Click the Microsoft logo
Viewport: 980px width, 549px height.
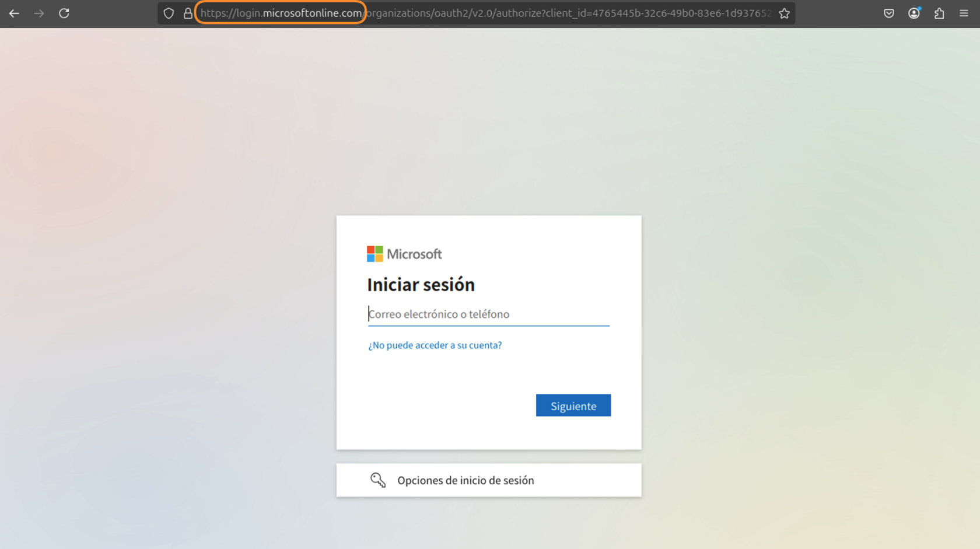click(404, 254)
